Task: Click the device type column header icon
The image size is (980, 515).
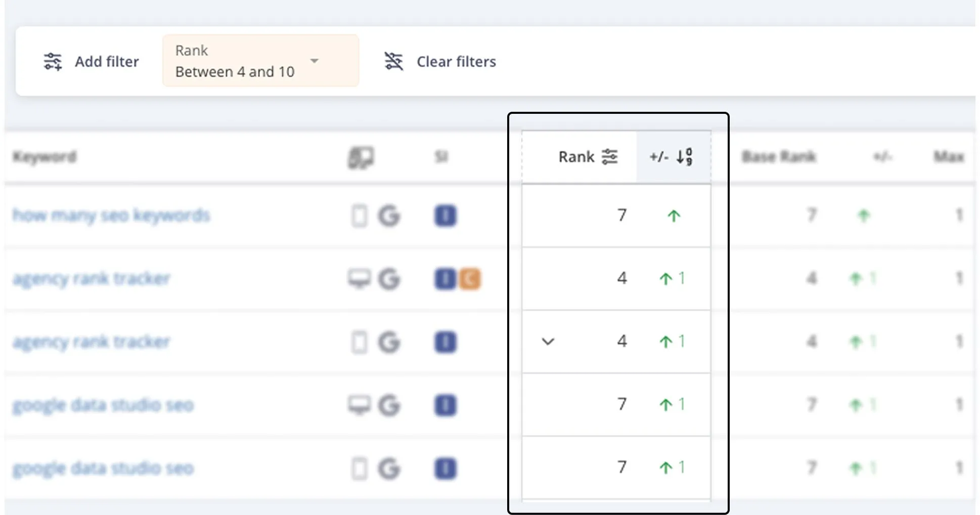Action: pyautogui.click(x=361, y=157)
